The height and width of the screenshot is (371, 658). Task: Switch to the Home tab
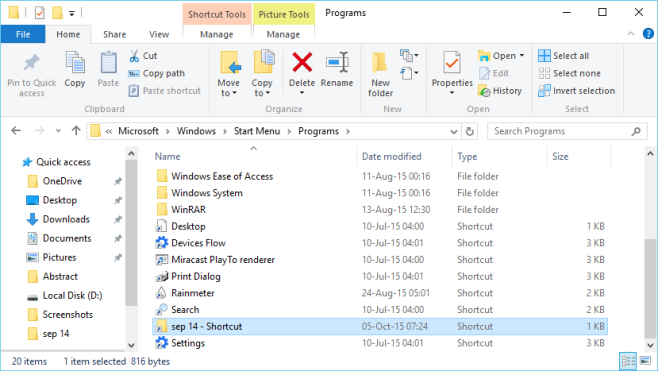68,34
